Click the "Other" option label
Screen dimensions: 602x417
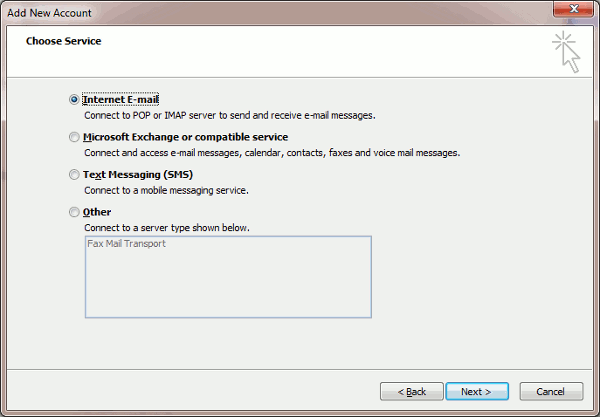point(97,212)
